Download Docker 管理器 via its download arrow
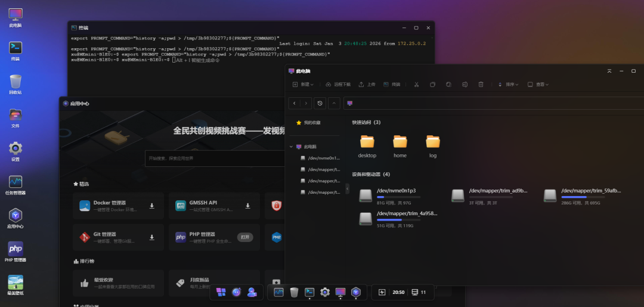The image size is (644, 307). click(152, 206)
